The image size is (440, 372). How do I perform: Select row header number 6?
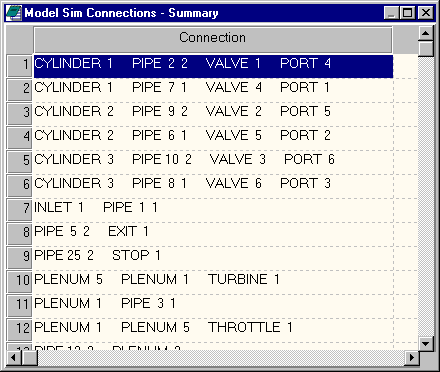pyautogui.click(x=19, y=185)
